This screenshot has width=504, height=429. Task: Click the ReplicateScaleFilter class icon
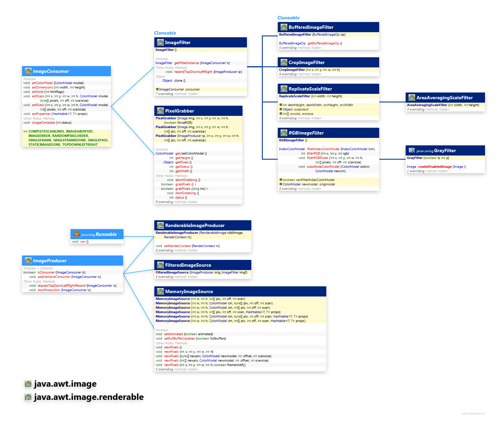[284, 89]
